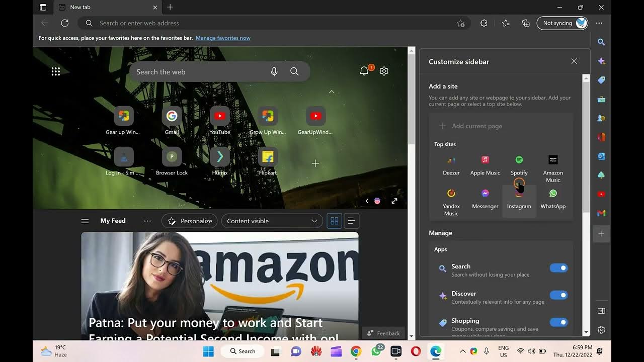644x362 pixels.
Task: Add Deezer to the sidebar
Action: point(451,166)
